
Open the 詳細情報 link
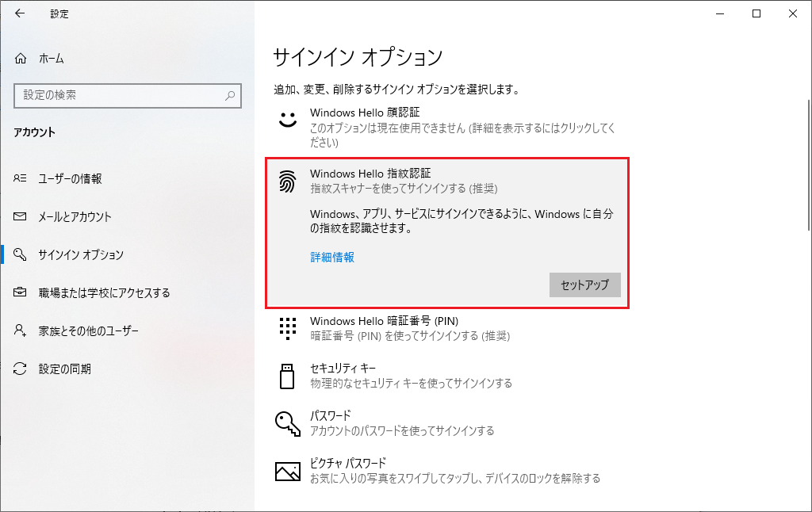click(x=332, y=258)
